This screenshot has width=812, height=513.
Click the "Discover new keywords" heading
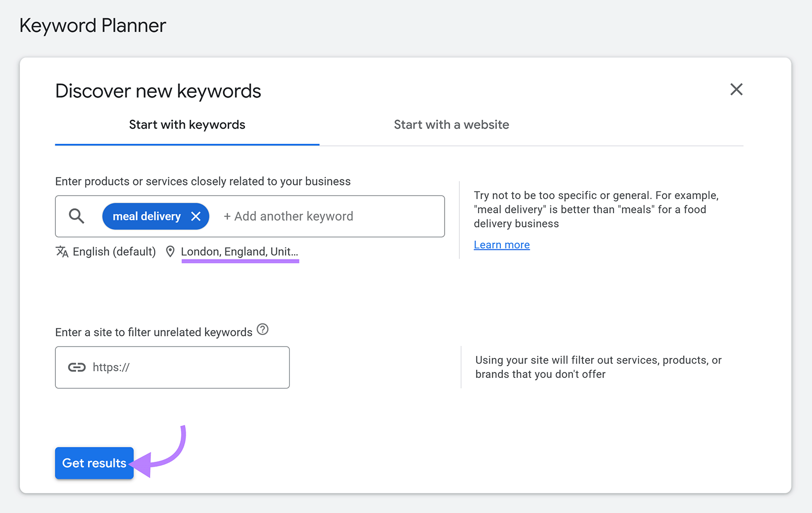pos(158,91)
